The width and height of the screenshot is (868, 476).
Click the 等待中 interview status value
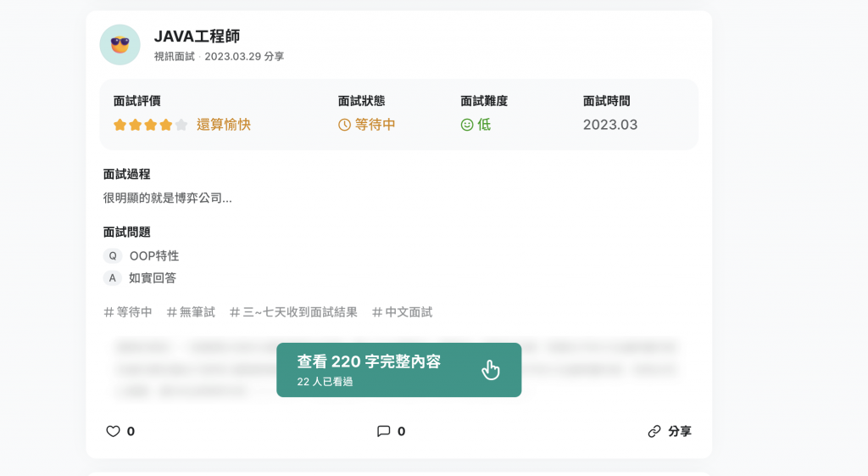376,125
